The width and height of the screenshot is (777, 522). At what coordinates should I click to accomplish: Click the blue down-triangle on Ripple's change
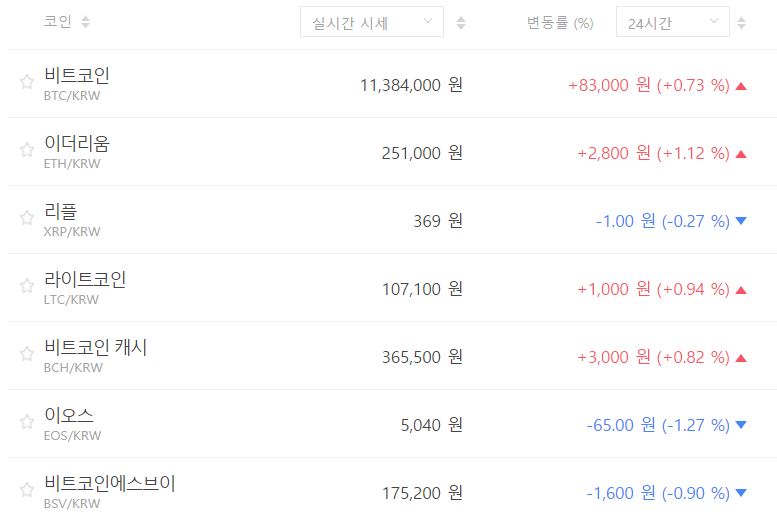tap(741, 221)
